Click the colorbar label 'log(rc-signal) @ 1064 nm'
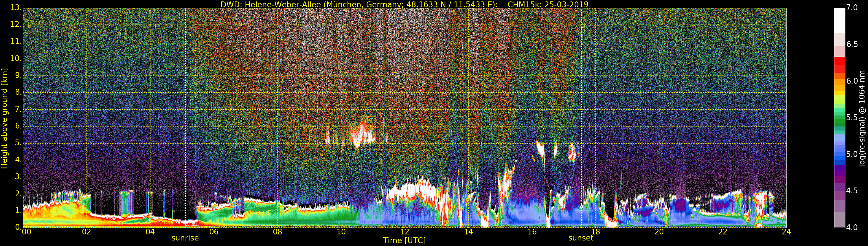The image size is (868, 246). coord(862,118)
